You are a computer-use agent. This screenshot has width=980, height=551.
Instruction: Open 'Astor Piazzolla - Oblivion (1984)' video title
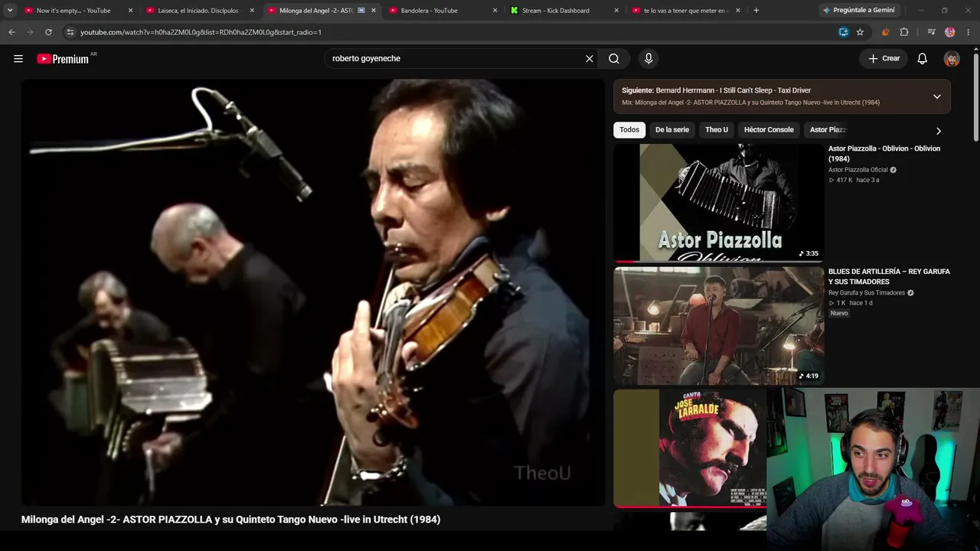click(x=884, y=154)
